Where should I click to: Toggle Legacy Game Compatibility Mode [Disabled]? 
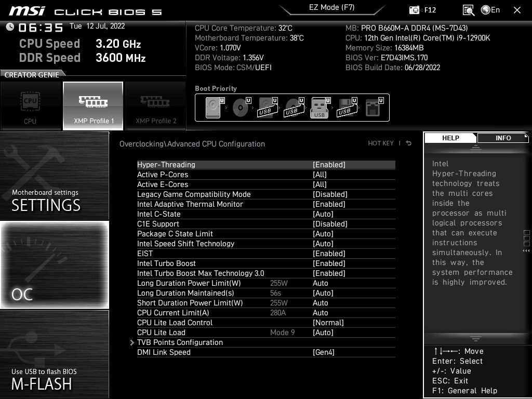(330, 194)
